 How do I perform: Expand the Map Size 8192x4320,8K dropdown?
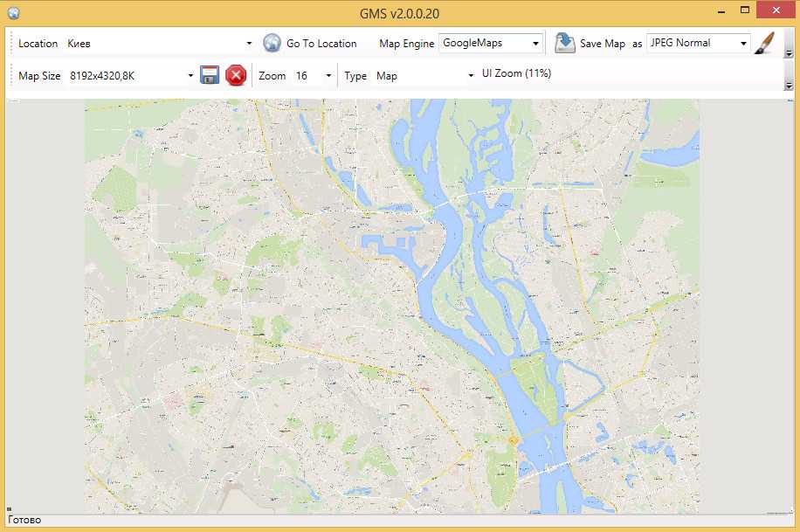point(190,75)
